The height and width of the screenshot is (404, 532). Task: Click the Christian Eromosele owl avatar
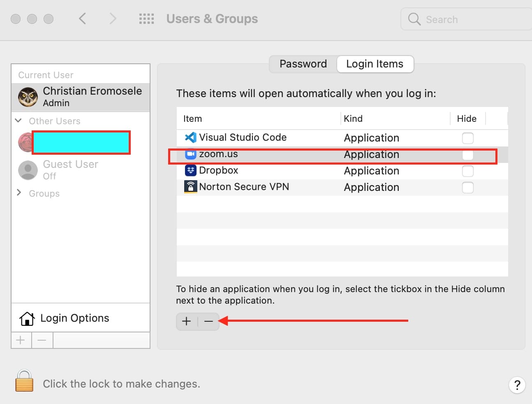pyautogui.click(x=28, y=97)
